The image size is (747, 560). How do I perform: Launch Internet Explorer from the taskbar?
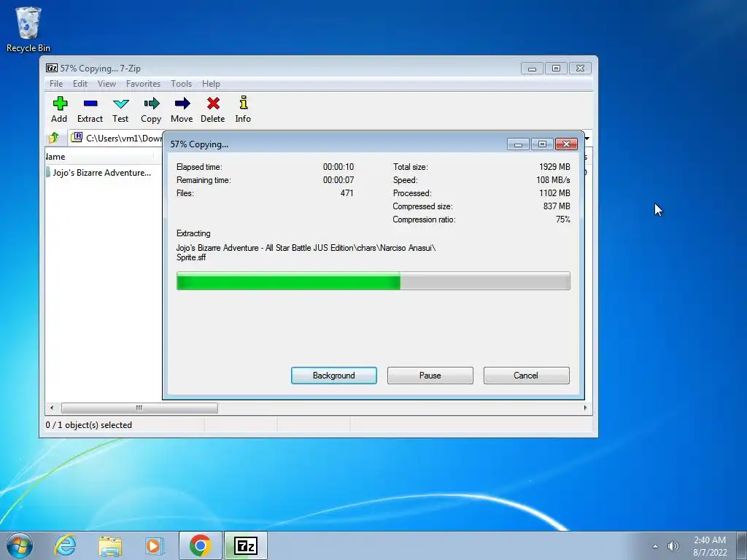pos(65,545)
